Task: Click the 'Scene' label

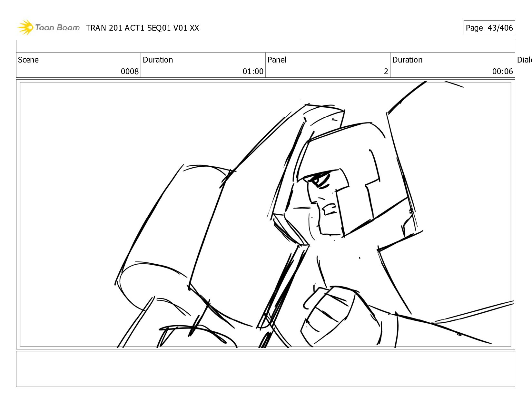Action: coord(28,60)
